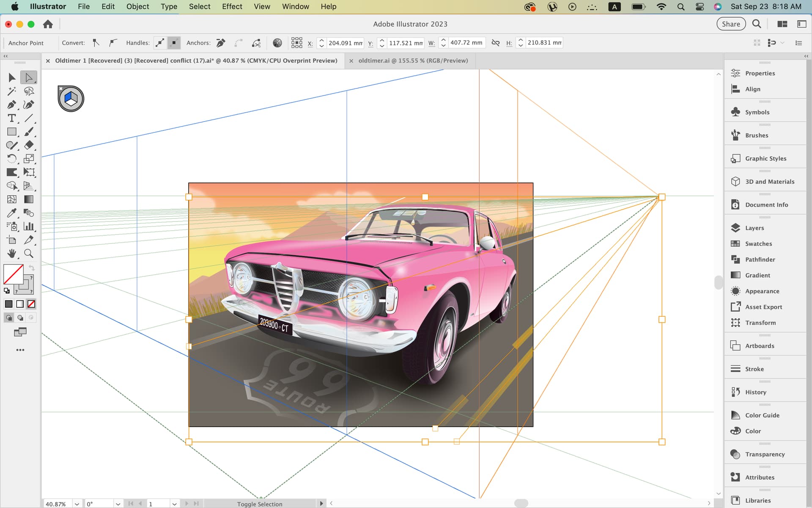Open the Swatches panel
The image size is (812, 508).
click(758, 243)
